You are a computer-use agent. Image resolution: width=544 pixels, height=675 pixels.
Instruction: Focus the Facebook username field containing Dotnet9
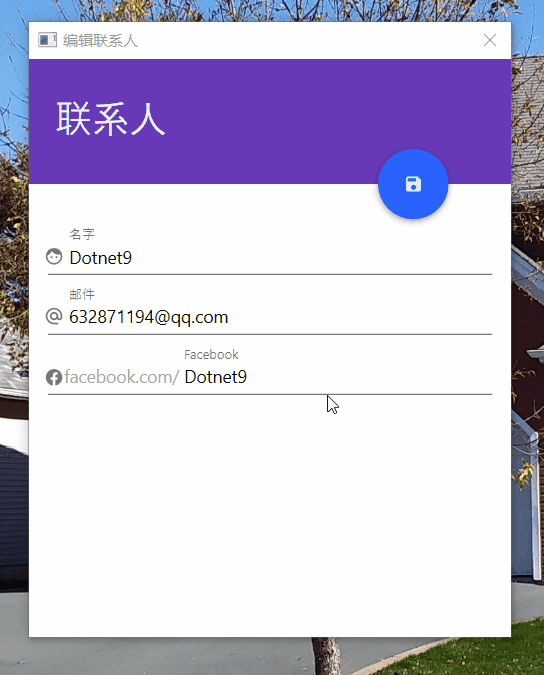tap(338, 378)
